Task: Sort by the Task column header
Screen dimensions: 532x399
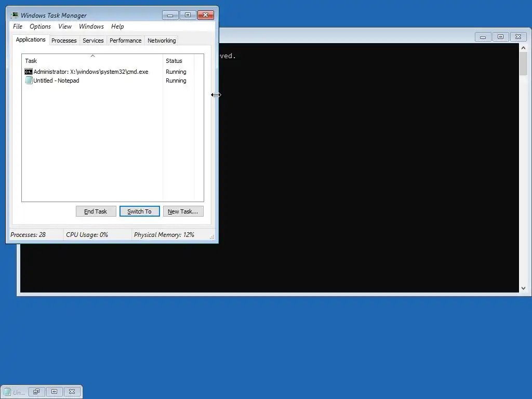Action: 92,60
